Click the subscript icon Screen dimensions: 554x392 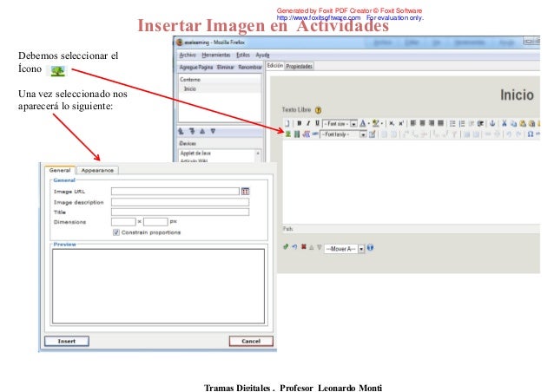pos(392,123)
